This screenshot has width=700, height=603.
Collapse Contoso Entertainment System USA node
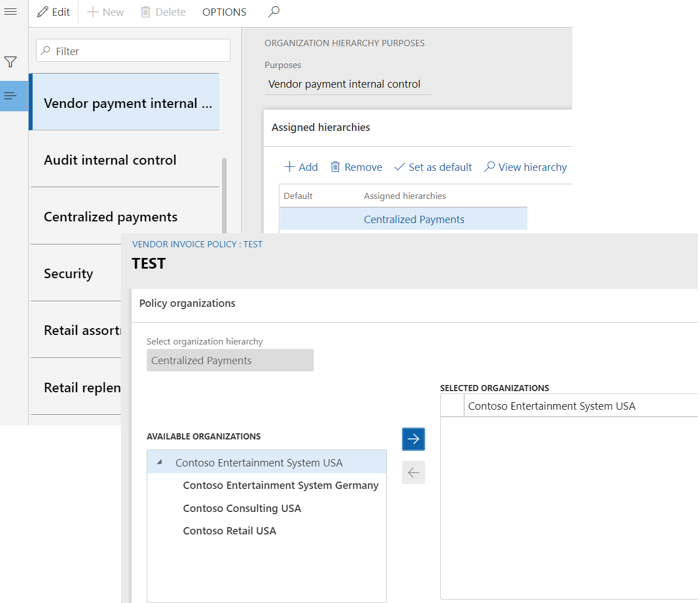tap(160, 462)
